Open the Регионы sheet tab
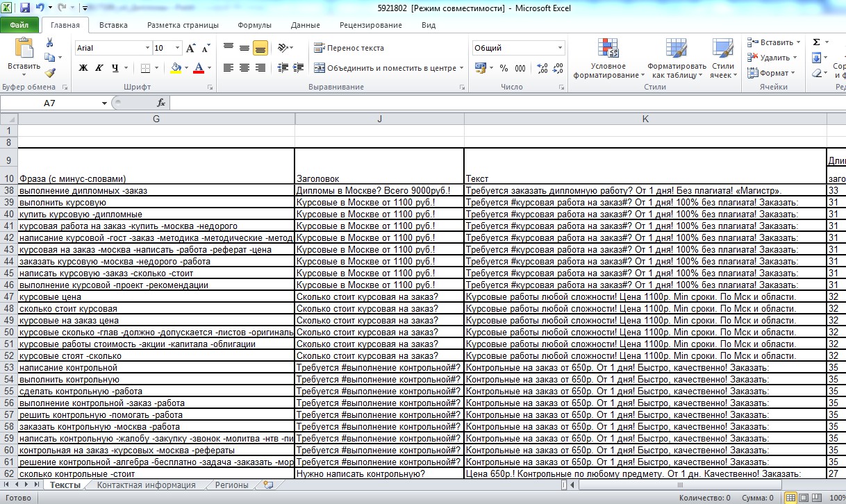 [x=231, y=485]
